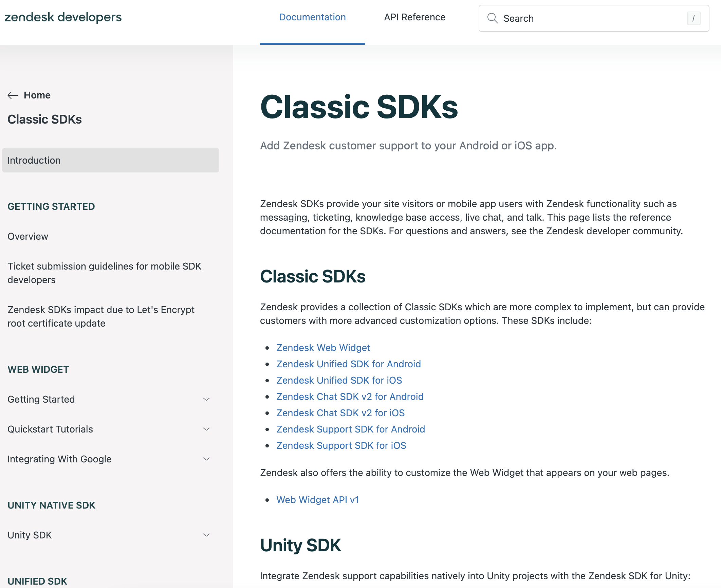
Task: Open the Zendesk Web Widget link
Action: (x=323, y=348)
